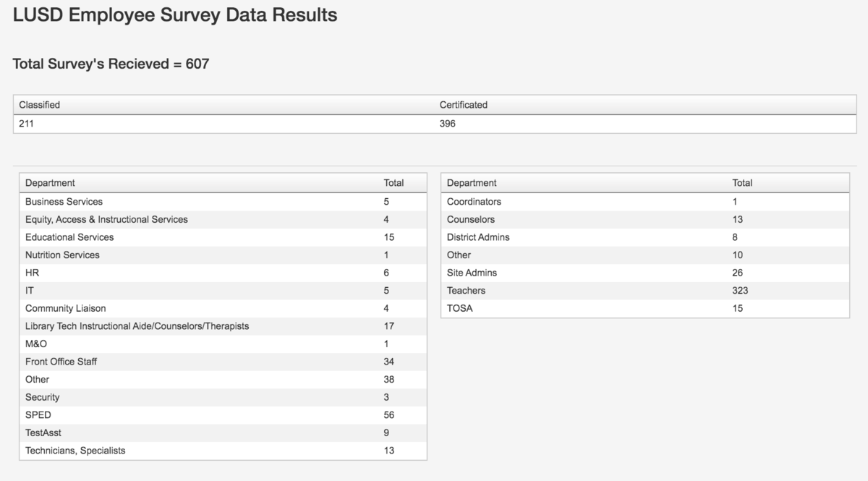
Task: Select the Counselors department row
Action: pyautogui.click(x=645, y=219)
